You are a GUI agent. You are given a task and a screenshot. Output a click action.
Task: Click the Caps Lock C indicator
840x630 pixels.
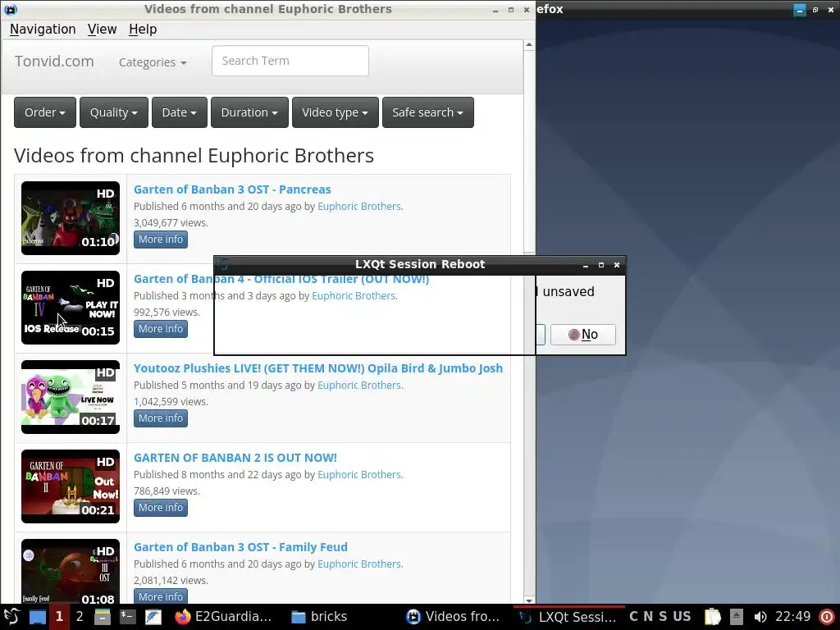click(x=634, y=617)
